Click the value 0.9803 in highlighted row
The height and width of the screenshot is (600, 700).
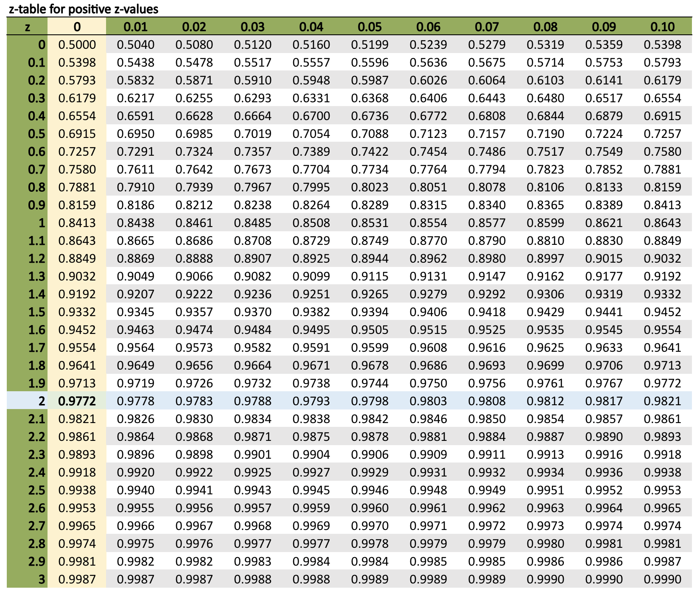pos(428,401)
